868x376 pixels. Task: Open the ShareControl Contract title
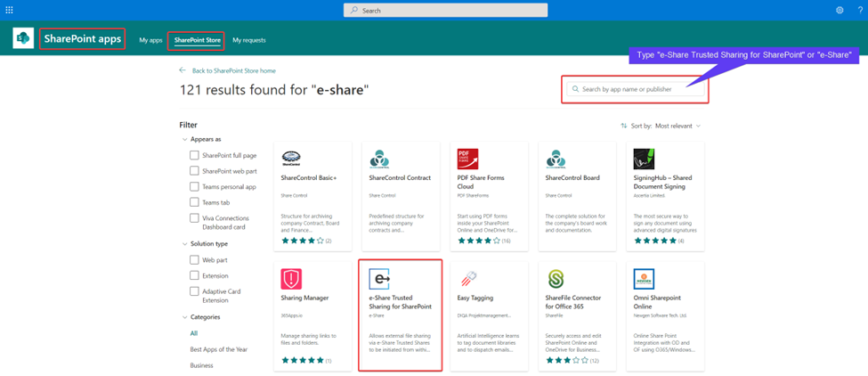400,178
